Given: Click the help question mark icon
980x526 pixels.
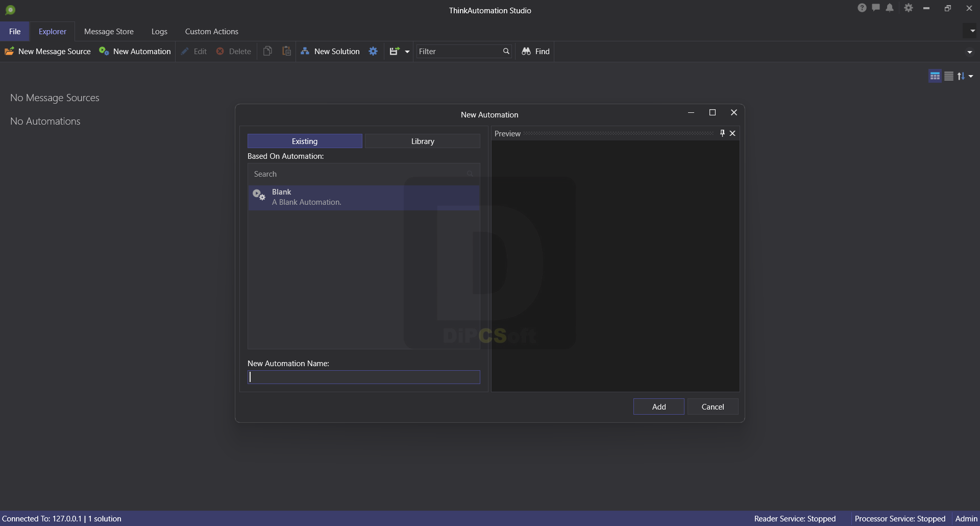Looking at the screenshot, I should point(862,8).
